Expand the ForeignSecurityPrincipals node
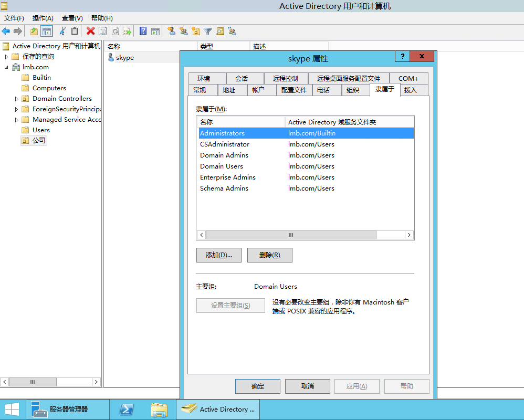The image size is (524, 420). pos(16,109)
